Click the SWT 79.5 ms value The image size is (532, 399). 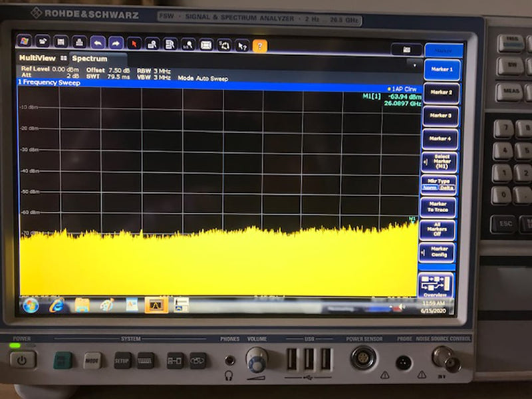tap(108, 76)
